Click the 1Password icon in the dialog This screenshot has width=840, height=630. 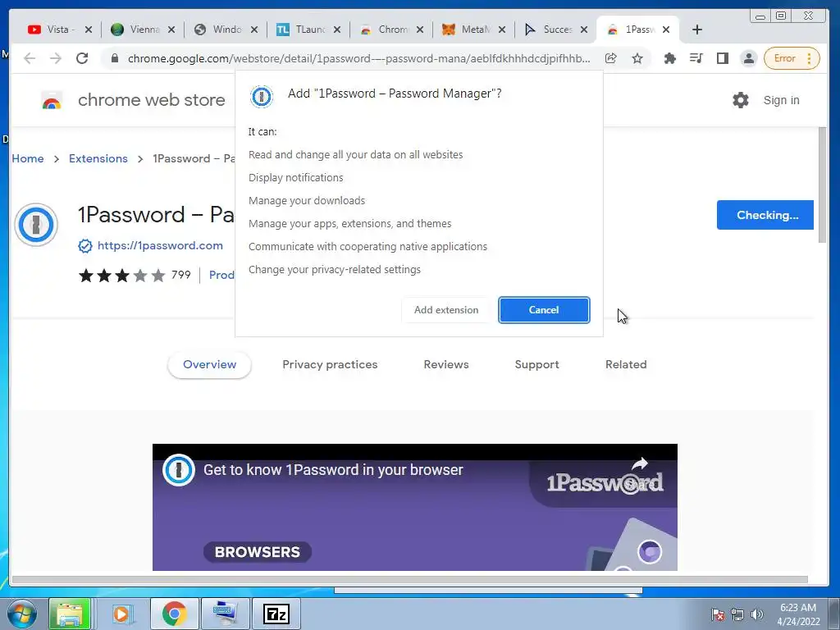pyautogui.click(x=262, y=97)
